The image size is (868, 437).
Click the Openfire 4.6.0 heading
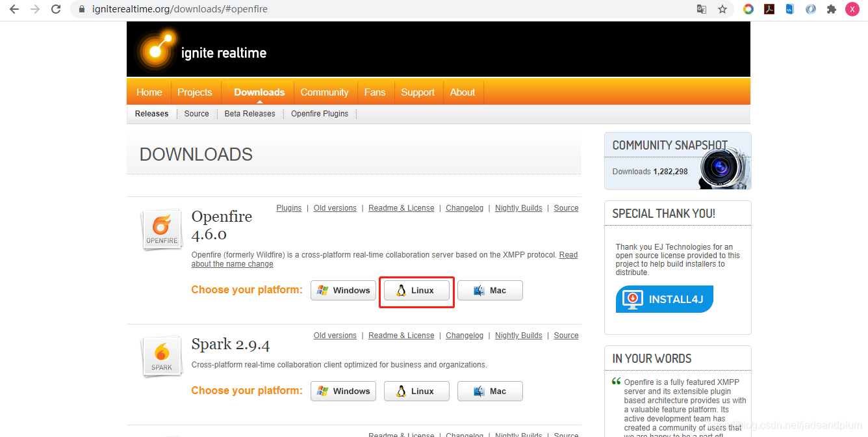(222, 225)
